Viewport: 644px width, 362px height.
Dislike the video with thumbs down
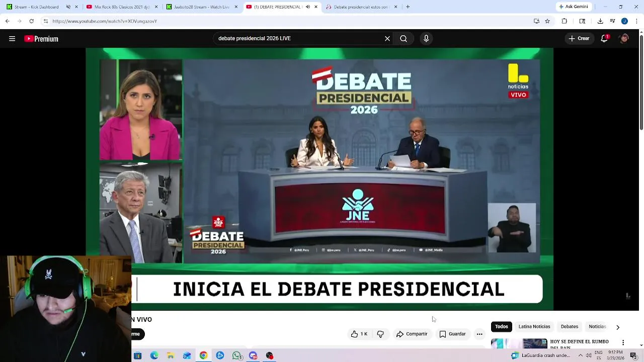point(381,334)
